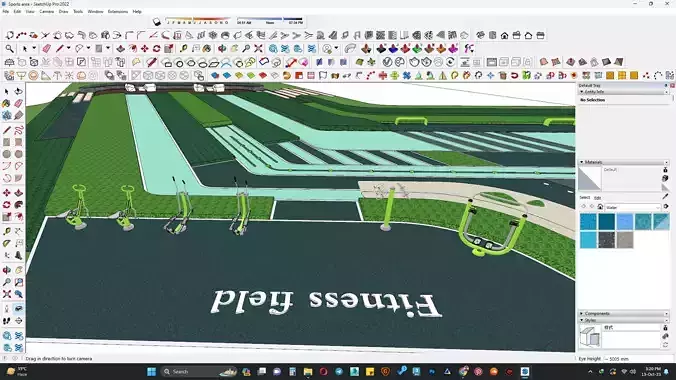This screenshot has height=380, width=676.
Task: Open the Draw menu
Action: 63,12
